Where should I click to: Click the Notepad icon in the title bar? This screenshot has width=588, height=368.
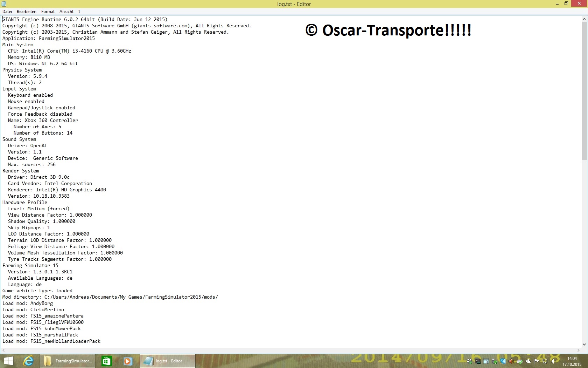(4, 4)
